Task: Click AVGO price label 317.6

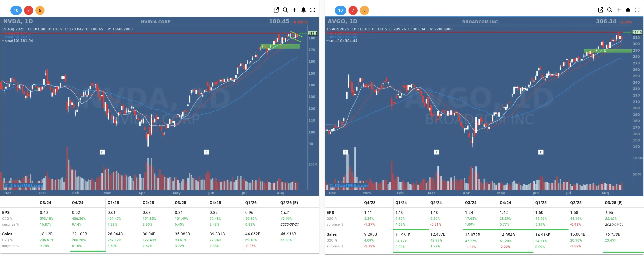Action: pos(637,32)
